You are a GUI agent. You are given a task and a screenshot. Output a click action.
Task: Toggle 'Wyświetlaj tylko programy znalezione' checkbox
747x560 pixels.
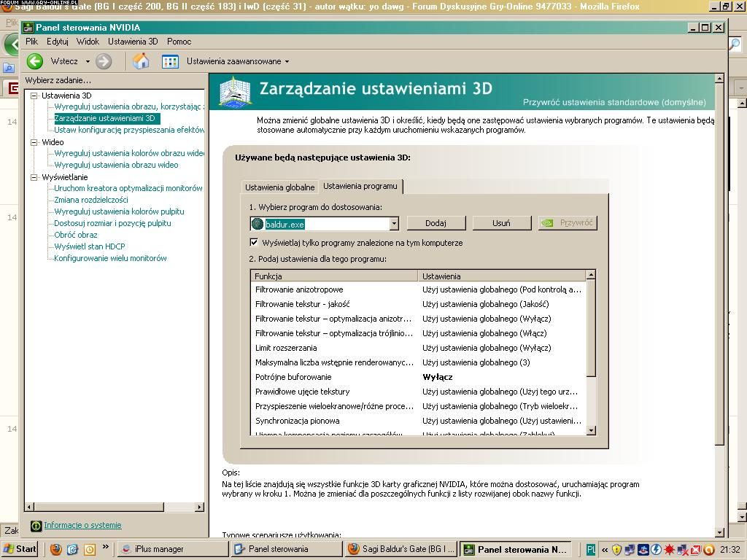tap(254, 242)
